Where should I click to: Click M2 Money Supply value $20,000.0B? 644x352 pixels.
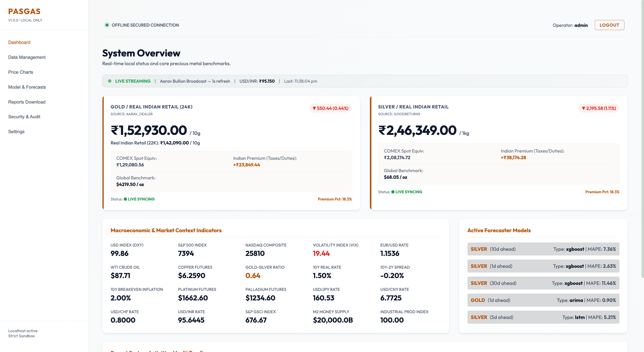coord(333,320)
